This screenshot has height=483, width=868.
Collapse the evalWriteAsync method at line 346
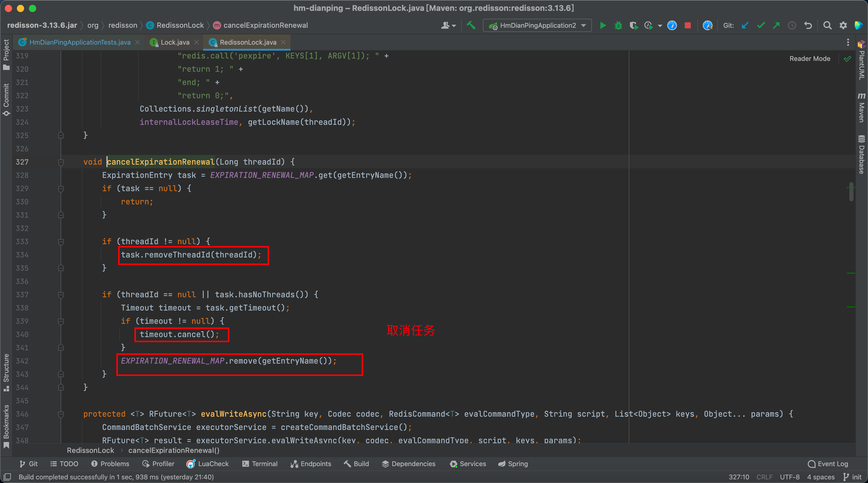click(61, 414)
